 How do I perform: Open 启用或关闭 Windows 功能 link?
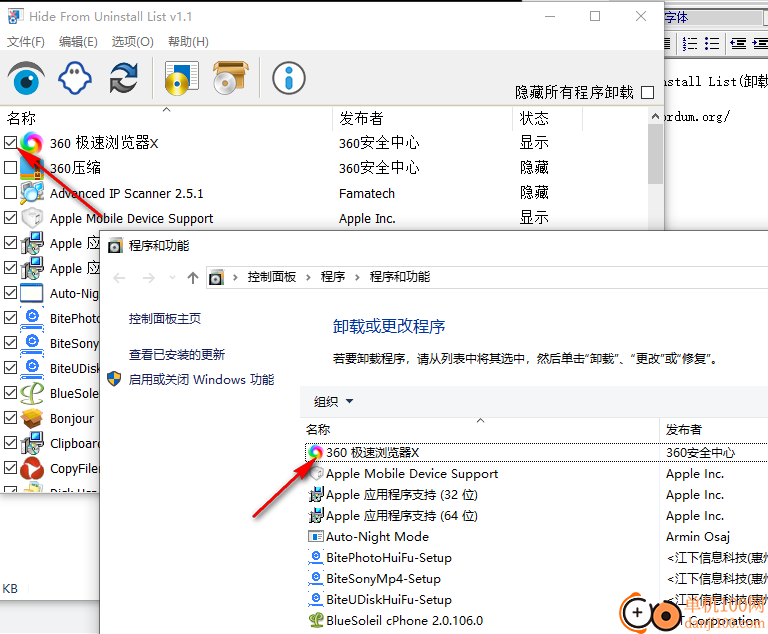[x=201, y=380]
